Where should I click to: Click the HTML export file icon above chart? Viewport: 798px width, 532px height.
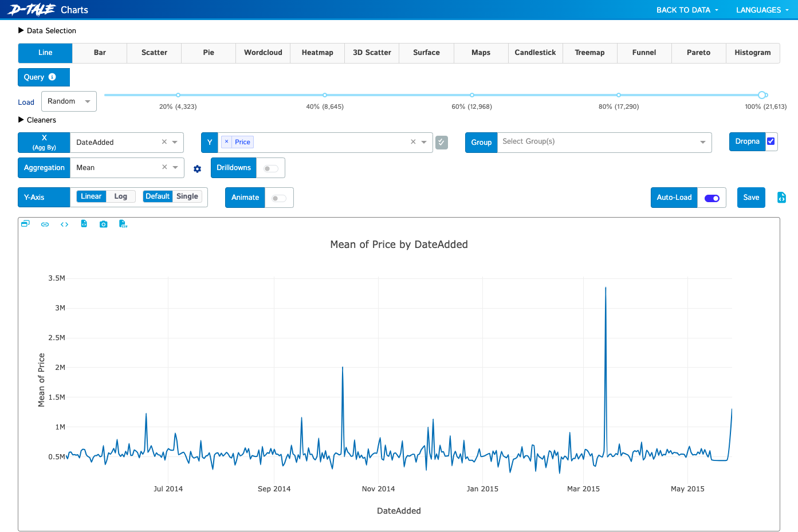[84, 224]
